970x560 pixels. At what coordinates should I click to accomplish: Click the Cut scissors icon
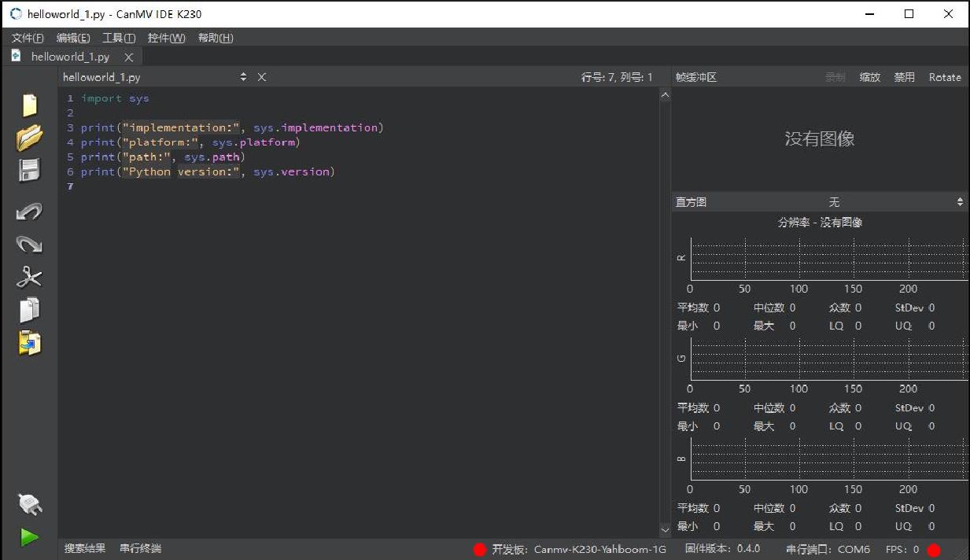[x=29, y=277]
